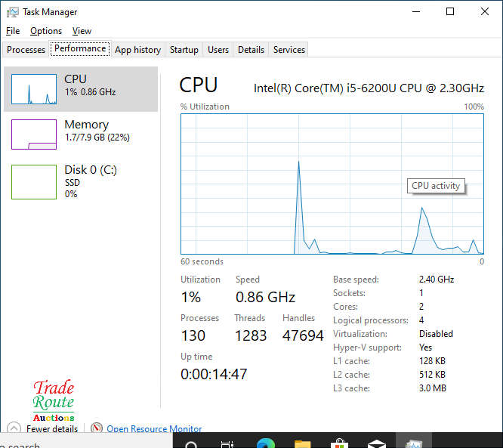Click the CPU utilization graph area
Viewport: 503px width, 448px height.
(x=332, y=184)
